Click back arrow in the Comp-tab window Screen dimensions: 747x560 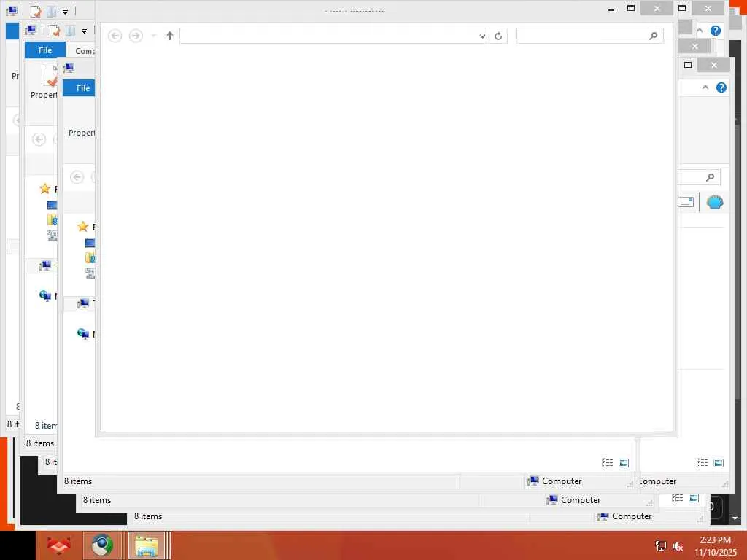click(39, 139)
